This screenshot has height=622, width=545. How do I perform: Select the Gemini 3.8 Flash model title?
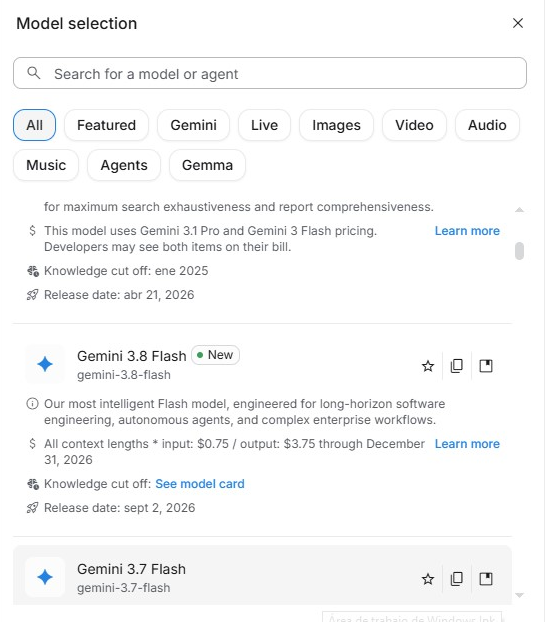click(x=132, y=356)
